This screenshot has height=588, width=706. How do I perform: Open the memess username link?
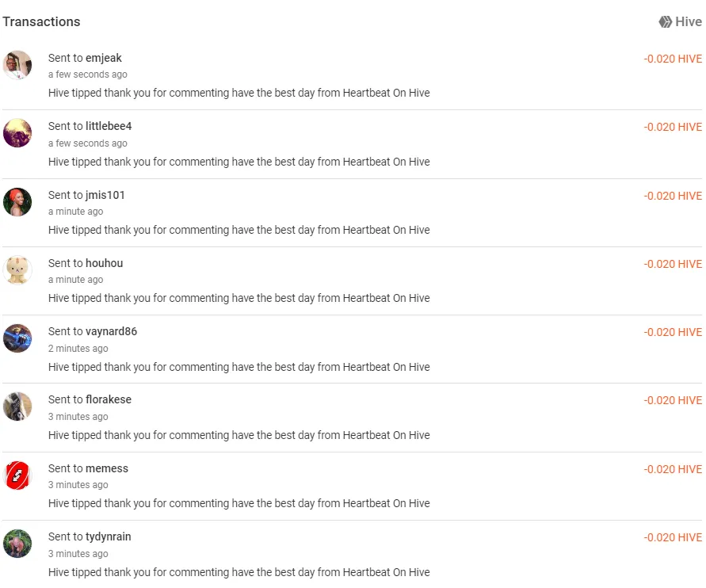(x=107, y=468)
